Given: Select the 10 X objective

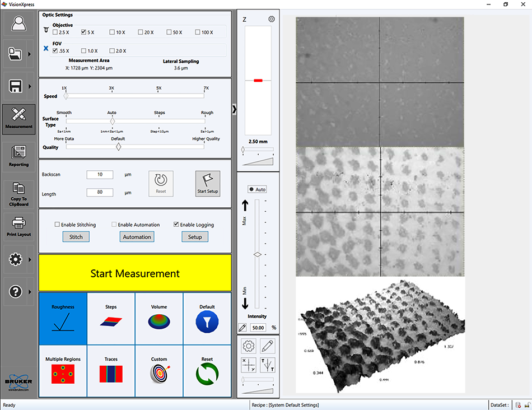Looking at the screenshot, I should click(111, 31).
